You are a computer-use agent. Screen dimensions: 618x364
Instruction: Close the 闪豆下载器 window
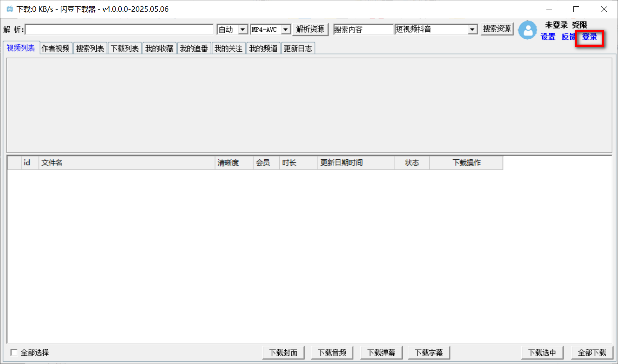604,9
